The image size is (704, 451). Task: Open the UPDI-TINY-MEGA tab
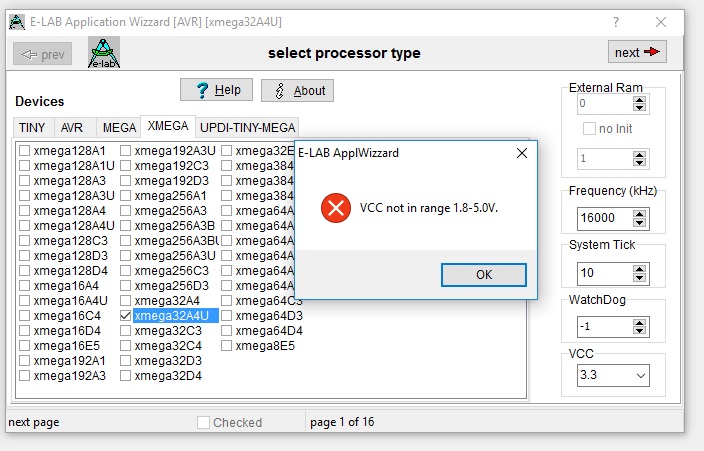pos(247,128)
